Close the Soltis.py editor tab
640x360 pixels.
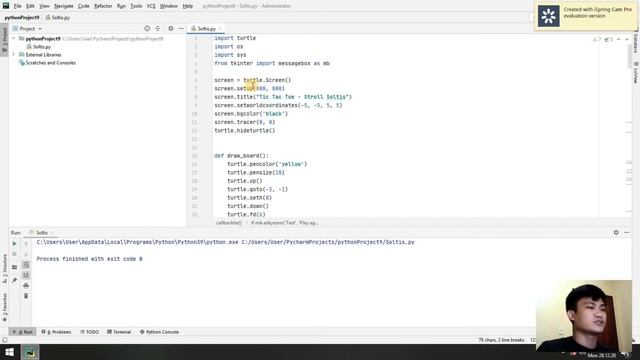220,29
